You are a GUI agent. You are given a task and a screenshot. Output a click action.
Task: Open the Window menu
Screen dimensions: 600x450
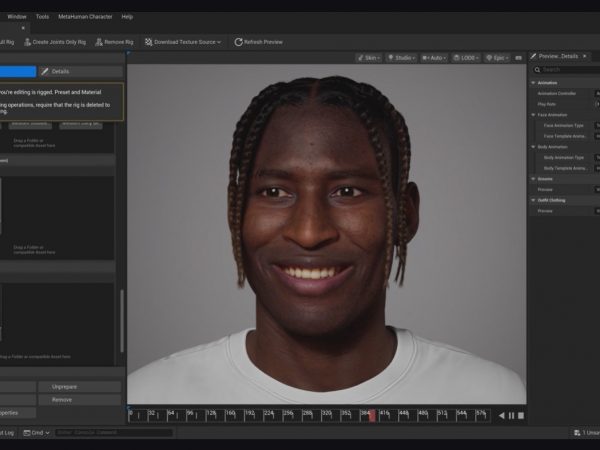[x=17, y=17]
